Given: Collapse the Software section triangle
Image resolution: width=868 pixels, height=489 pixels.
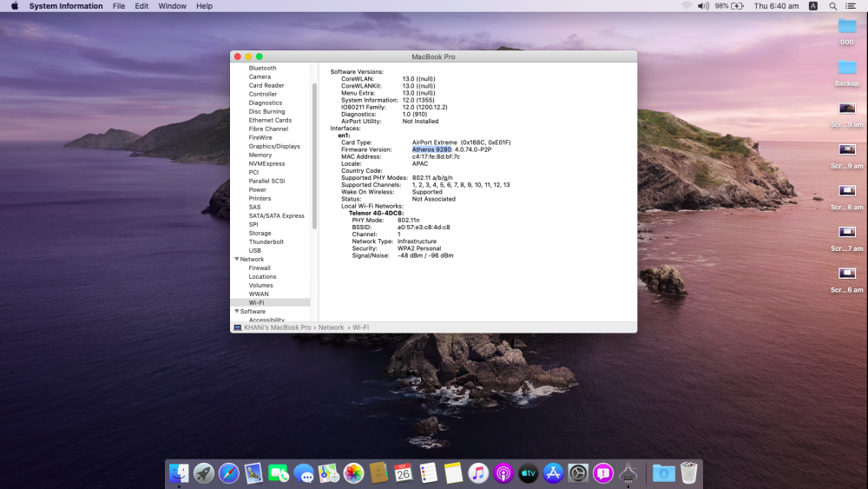Looking at the screenshot, I should pos(237,311).
